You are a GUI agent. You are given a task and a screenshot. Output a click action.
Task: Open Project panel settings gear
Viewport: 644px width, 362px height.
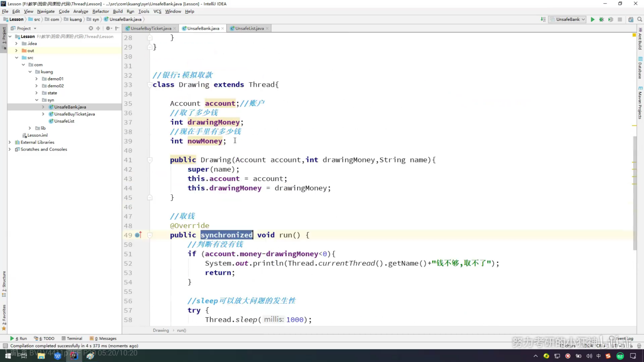click(x=108, y=28)
